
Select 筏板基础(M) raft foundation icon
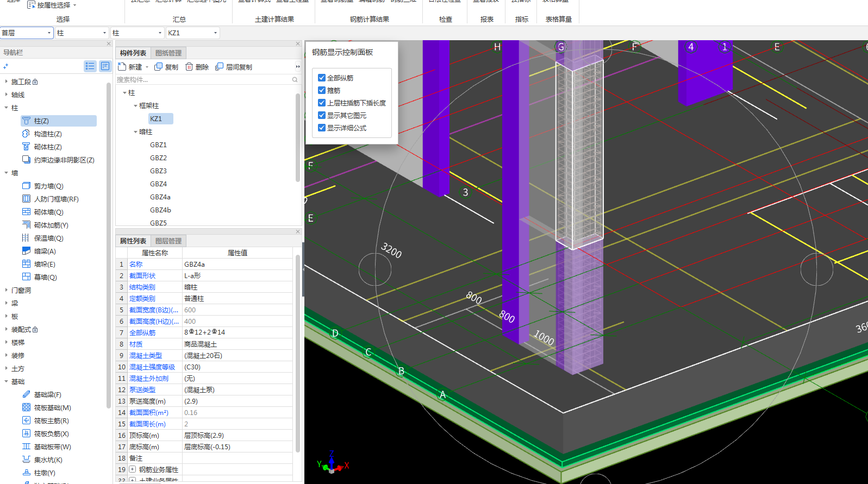pos(26,407)
